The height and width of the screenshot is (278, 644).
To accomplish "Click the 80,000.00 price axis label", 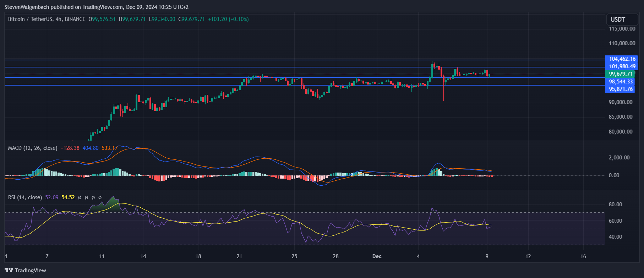I will (621, 132).
